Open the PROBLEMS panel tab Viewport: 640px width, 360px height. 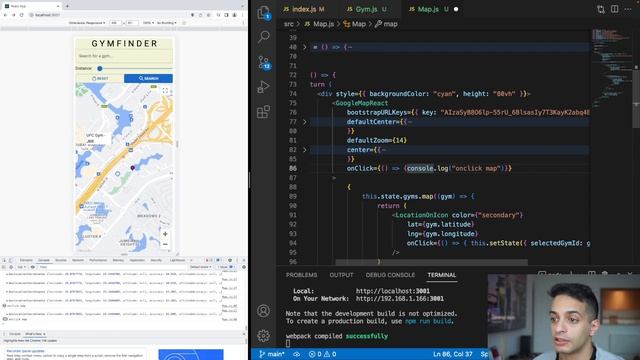point(301,275)
